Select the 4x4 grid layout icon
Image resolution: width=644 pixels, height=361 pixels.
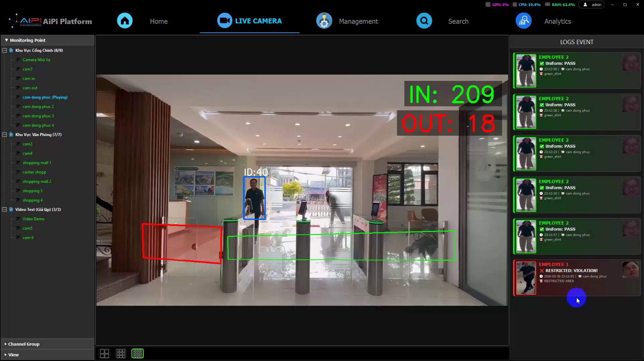point(138,353)
